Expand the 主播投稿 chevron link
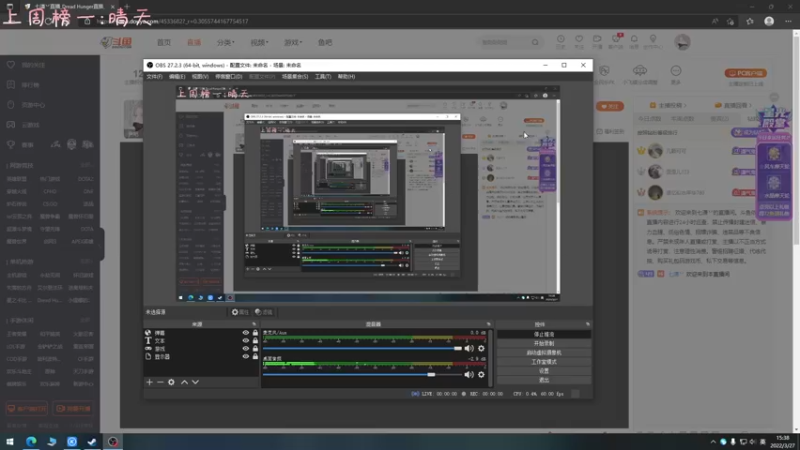800x450 pixels. tap(668, 105)
